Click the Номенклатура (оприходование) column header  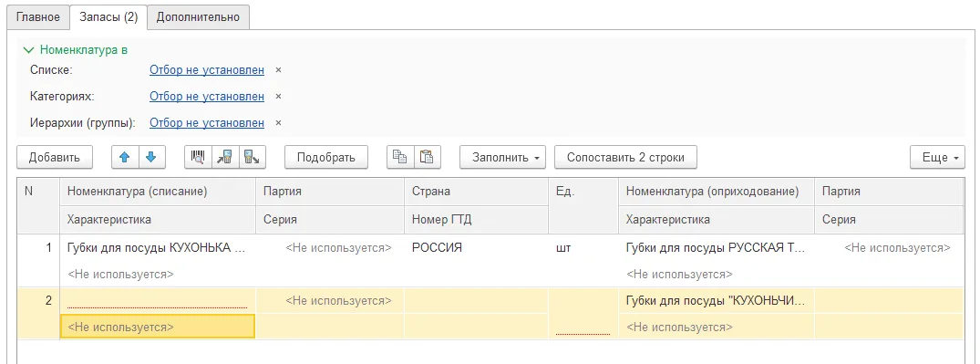[x=717, y=192]
